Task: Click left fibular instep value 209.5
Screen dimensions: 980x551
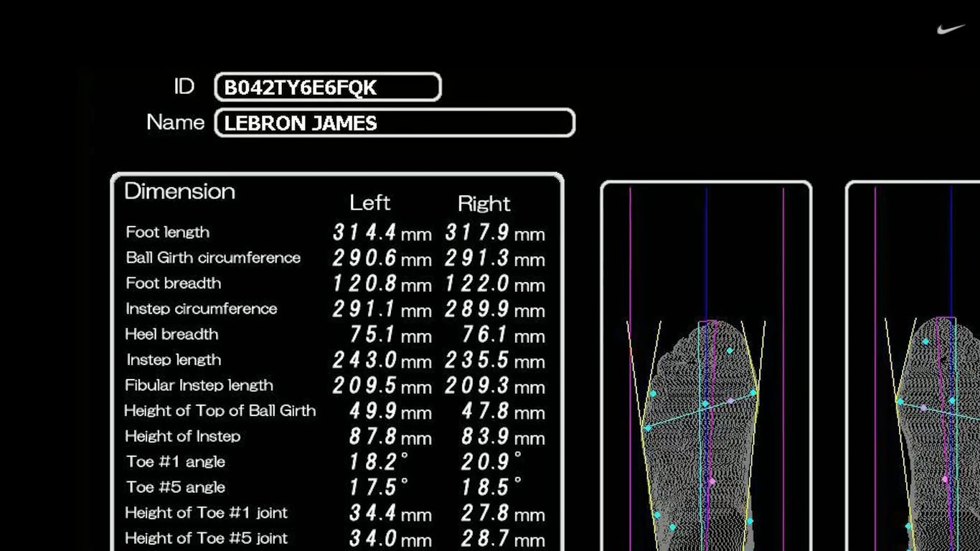Action: (364, 386)
